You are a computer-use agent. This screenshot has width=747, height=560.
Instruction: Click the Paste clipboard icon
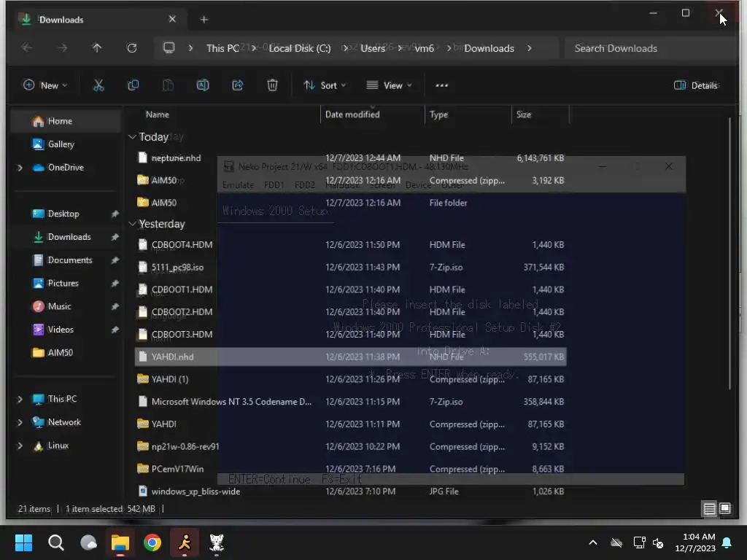pos(169,85)
